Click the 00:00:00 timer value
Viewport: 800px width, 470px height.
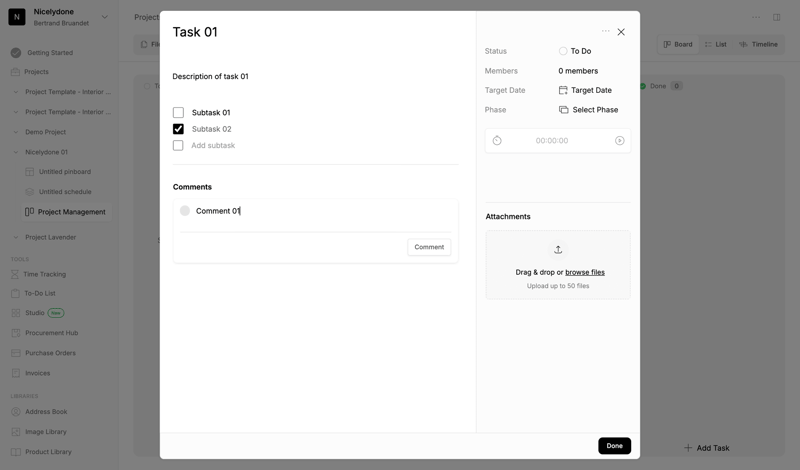tap(552, 140)
